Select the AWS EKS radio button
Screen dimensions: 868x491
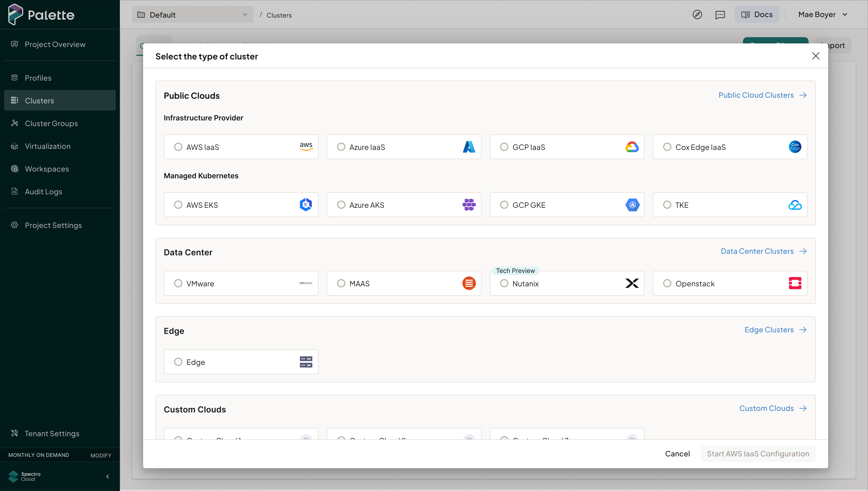tap(178, 205)
